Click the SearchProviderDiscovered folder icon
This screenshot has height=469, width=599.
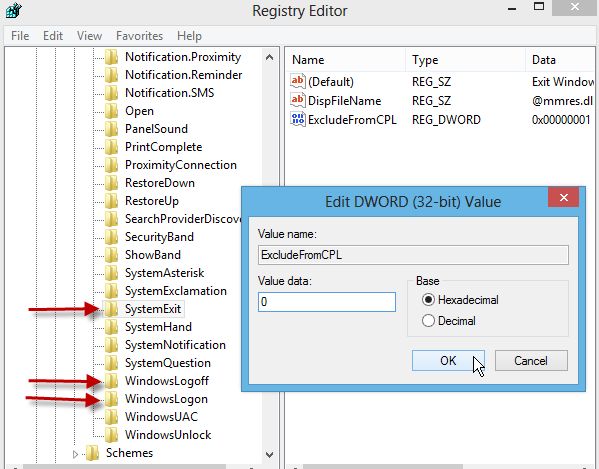tap(112, 218)
